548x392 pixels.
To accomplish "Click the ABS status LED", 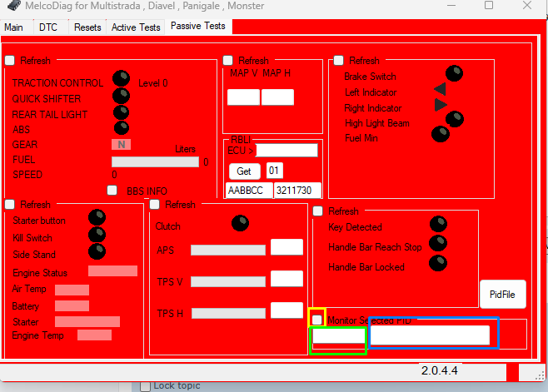I will point(122,128).
